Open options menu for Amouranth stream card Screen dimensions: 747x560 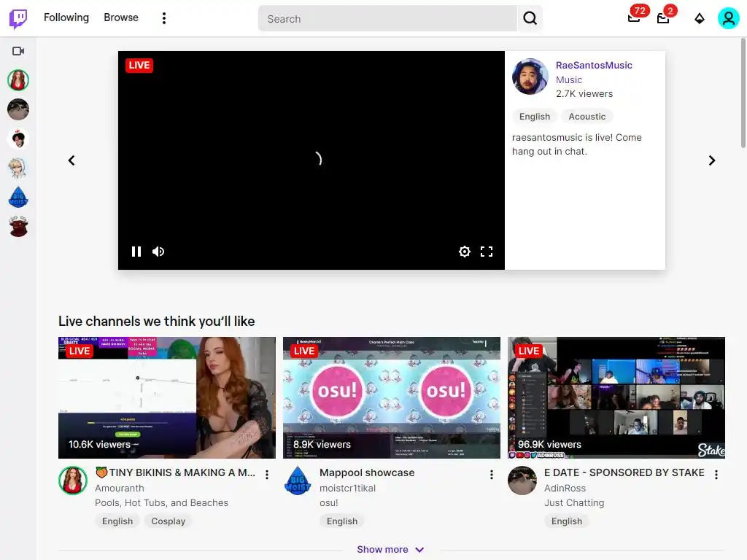point(267,475)
